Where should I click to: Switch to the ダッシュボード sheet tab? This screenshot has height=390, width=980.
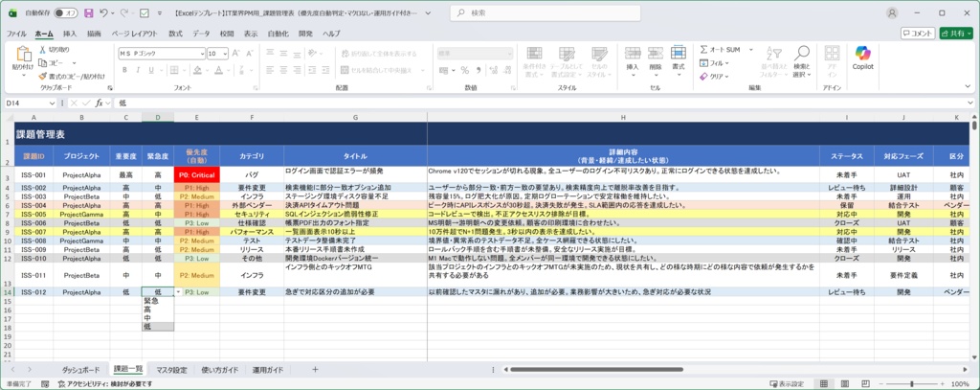coord(80,370)
